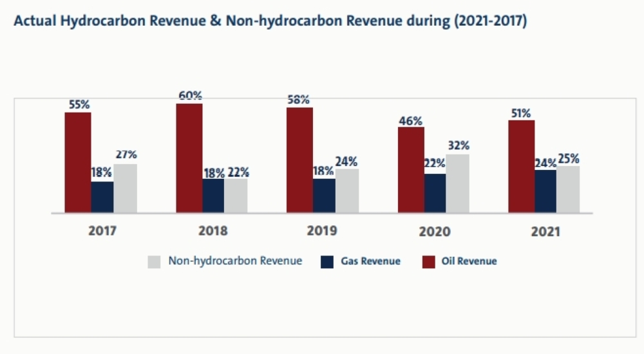
Task: Select the 2021 Gas Revenue bar
Action: click(545, 191)
